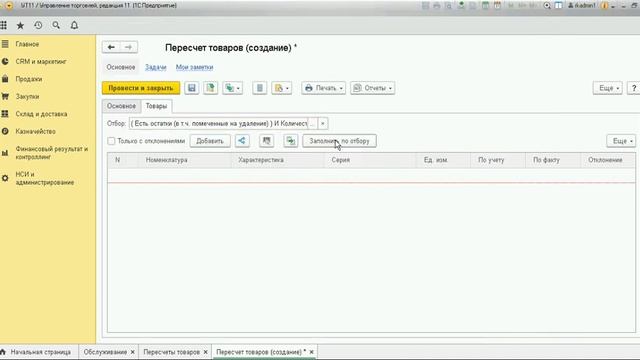Open the History clock icon
The height and width of the screenshot is (360, 640).
[38, 25]
